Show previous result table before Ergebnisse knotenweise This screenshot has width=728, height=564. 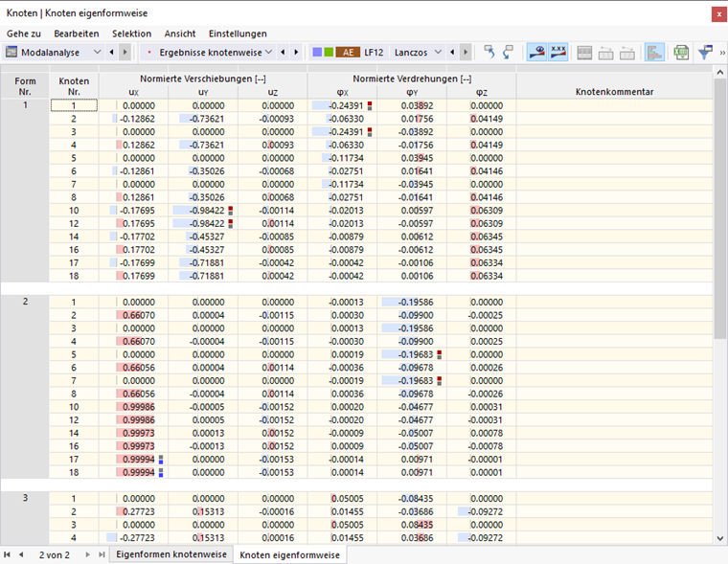click(283, 52)
